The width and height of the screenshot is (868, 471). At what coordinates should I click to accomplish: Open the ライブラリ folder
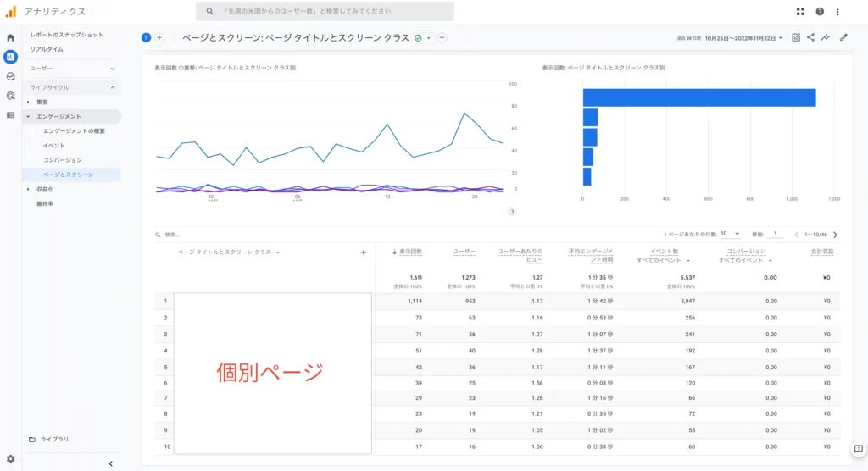click(49, 440)
